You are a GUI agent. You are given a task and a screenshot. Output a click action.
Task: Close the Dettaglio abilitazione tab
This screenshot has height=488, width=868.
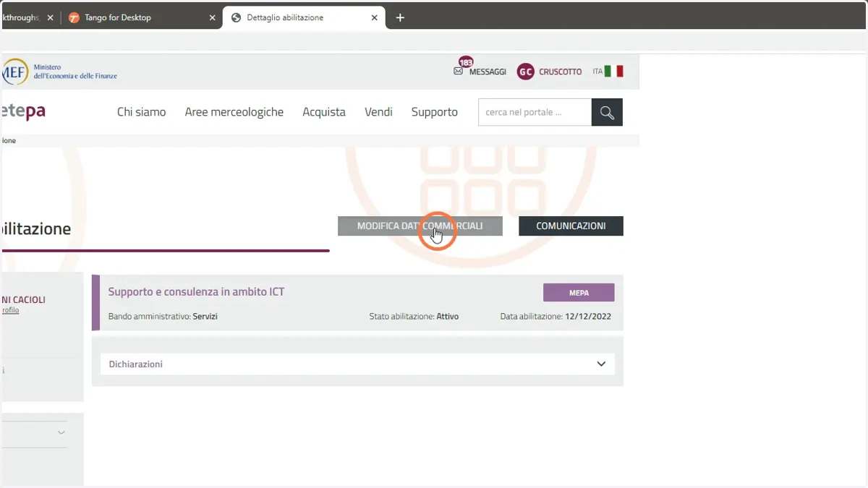[375, 17]
